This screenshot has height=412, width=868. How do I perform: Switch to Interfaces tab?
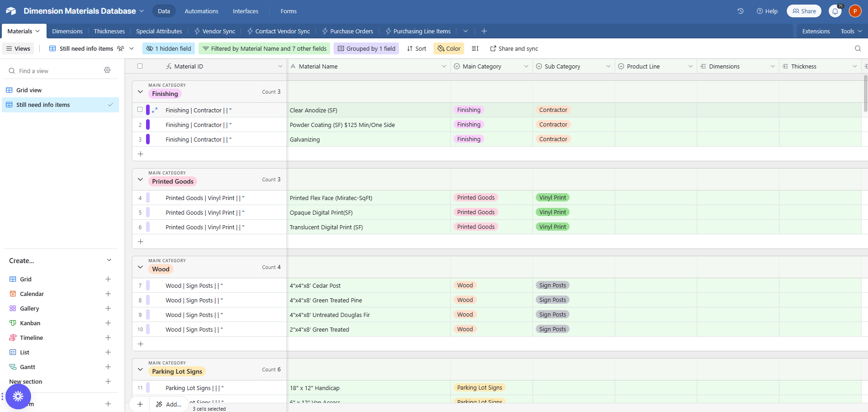[x=246, y=11]
